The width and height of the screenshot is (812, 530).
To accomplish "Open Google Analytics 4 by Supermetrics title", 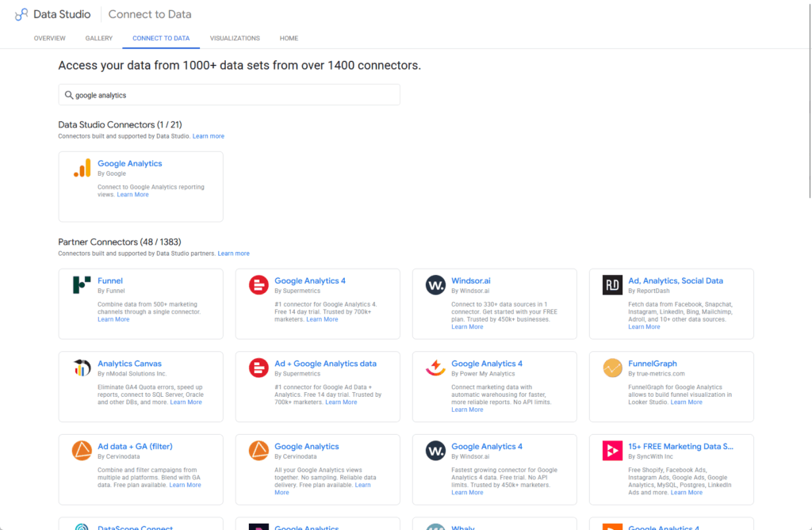I will 310,280.
